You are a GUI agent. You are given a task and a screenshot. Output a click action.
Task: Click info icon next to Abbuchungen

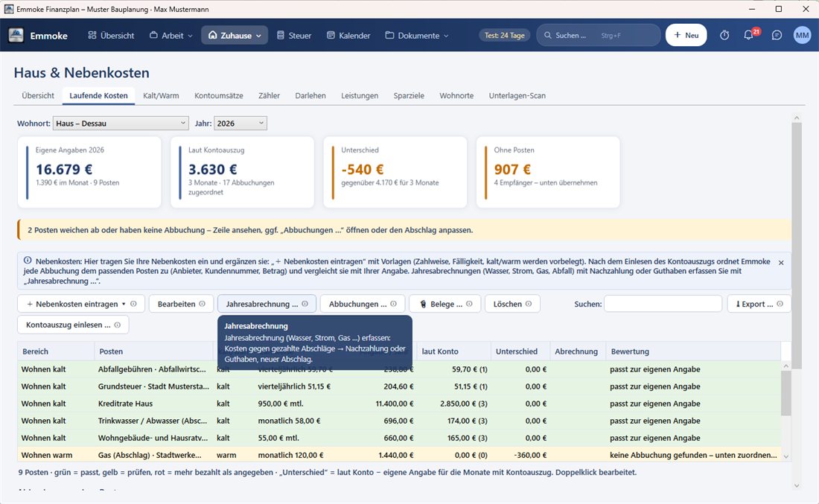point(393,304)
